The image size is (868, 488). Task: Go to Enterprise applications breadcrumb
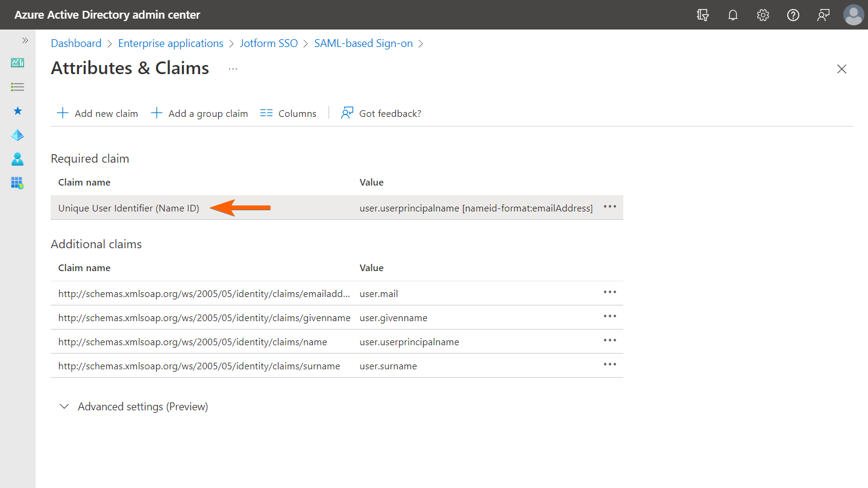pos(171,43)
